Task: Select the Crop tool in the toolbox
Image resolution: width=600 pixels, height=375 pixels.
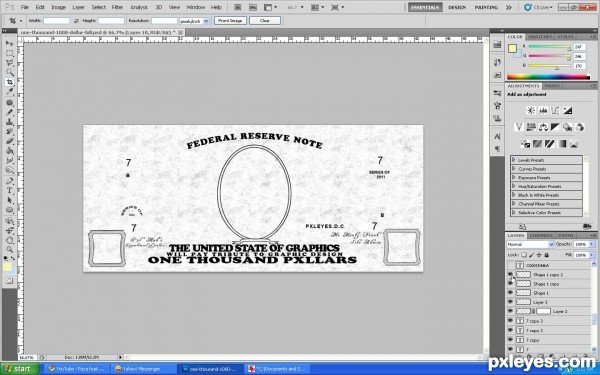Action: tap(9, 82)
